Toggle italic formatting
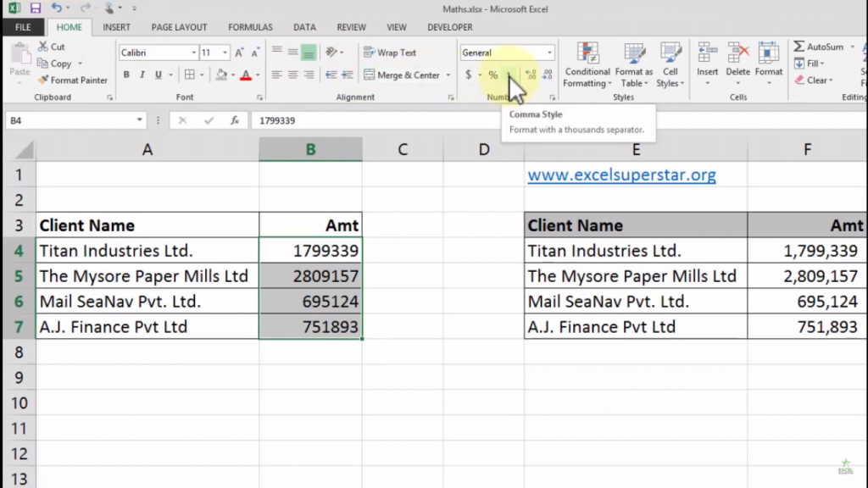 (x=142, y=75)
